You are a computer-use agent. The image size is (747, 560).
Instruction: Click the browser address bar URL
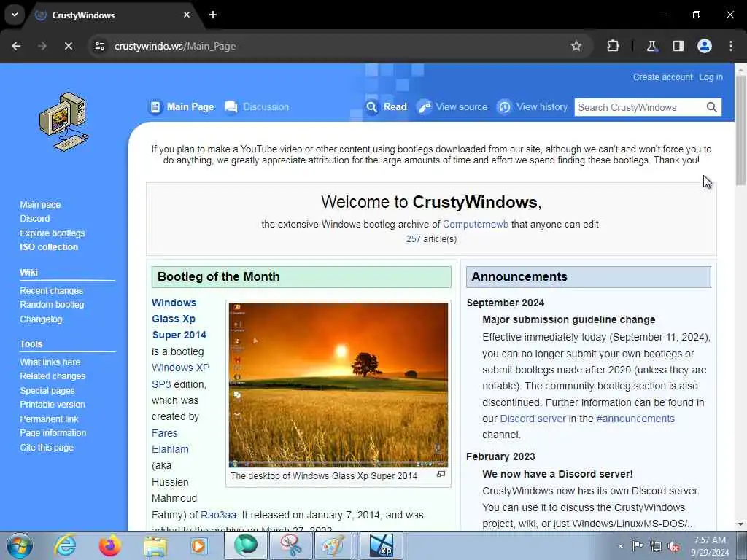pyautogui.click(x=175, y=46)
